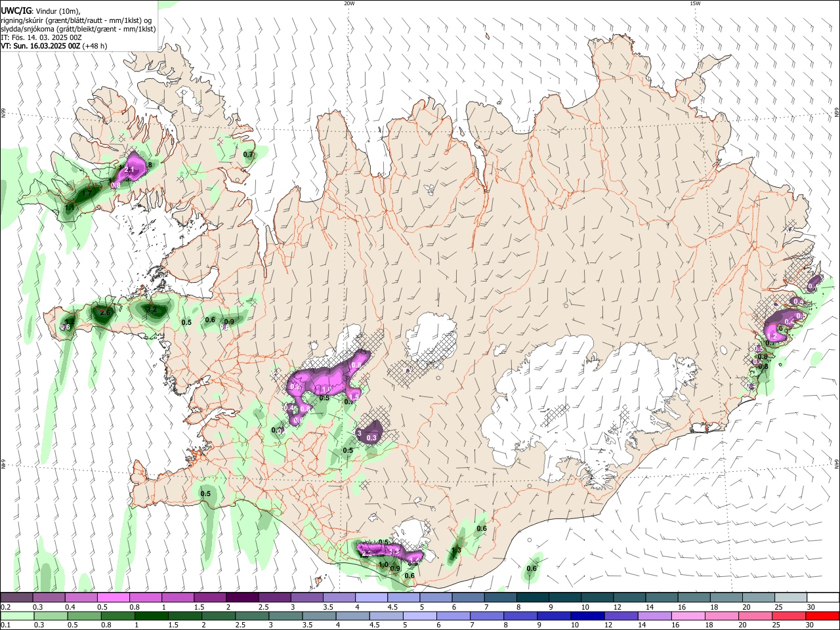Click the '0.3' value in the dark purple inland patch
840x630 pixels.
point(371,438)
